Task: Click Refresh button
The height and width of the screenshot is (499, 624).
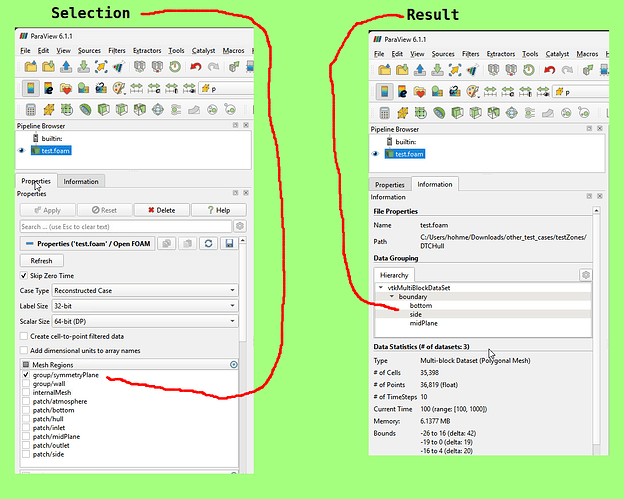Action: click(41, 261)
